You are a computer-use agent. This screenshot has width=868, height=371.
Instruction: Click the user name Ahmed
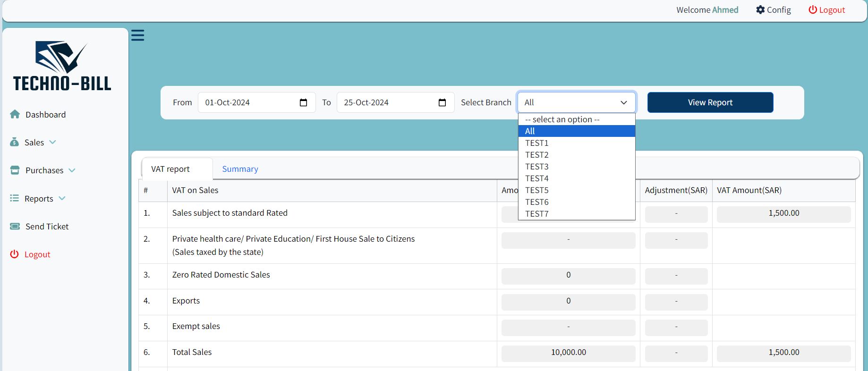[725, 10]
